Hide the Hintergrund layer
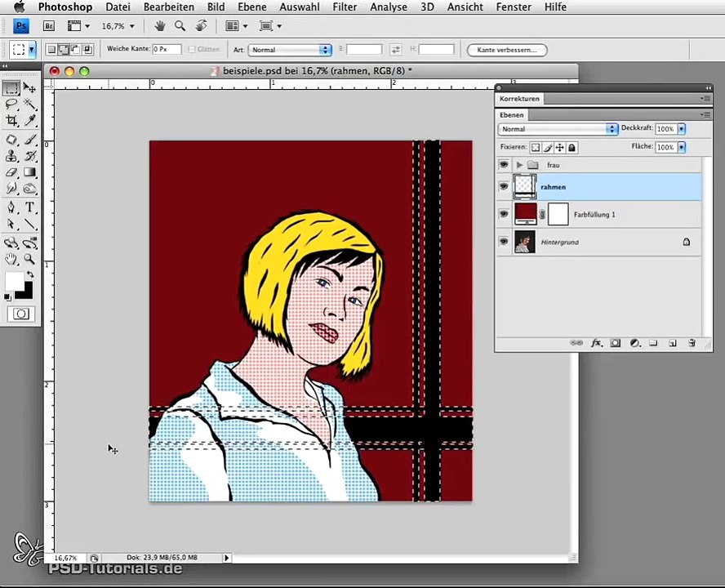Image resolution: width=725 pixels, height=588 pixels. 504,242
